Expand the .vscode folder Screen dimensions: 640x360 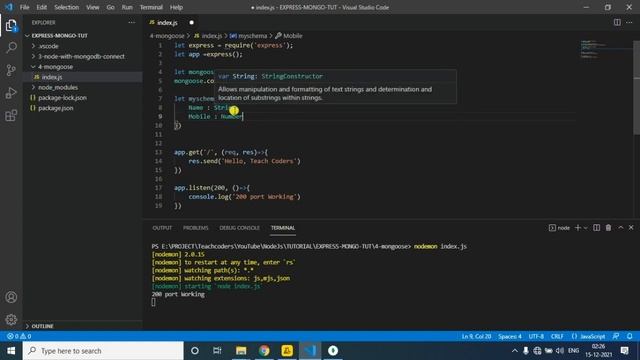pos(33,46)
